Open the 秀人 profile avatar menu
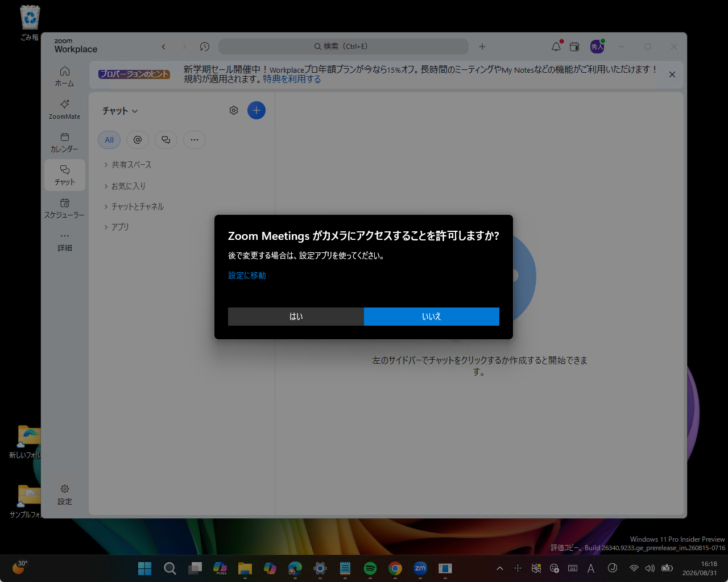The width and height of the screenshot is (728, 582). tap(597, 47)
